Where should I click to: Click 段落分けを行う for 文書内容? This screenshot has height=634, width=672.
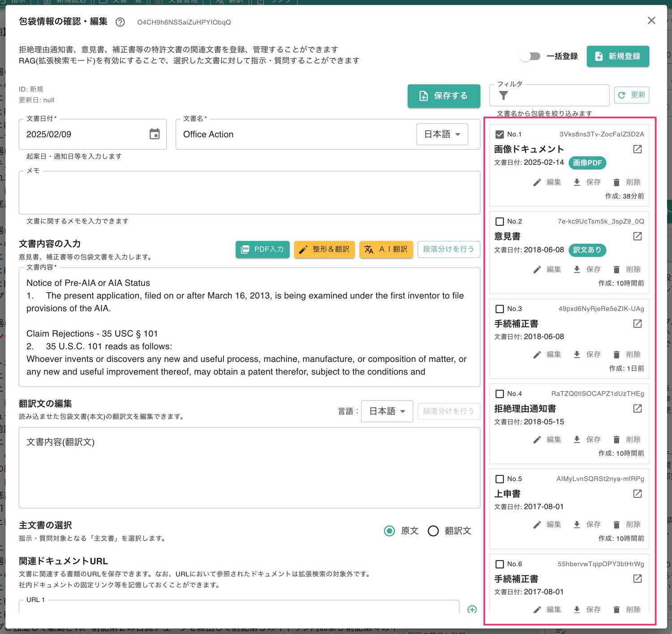coord(449,249)
